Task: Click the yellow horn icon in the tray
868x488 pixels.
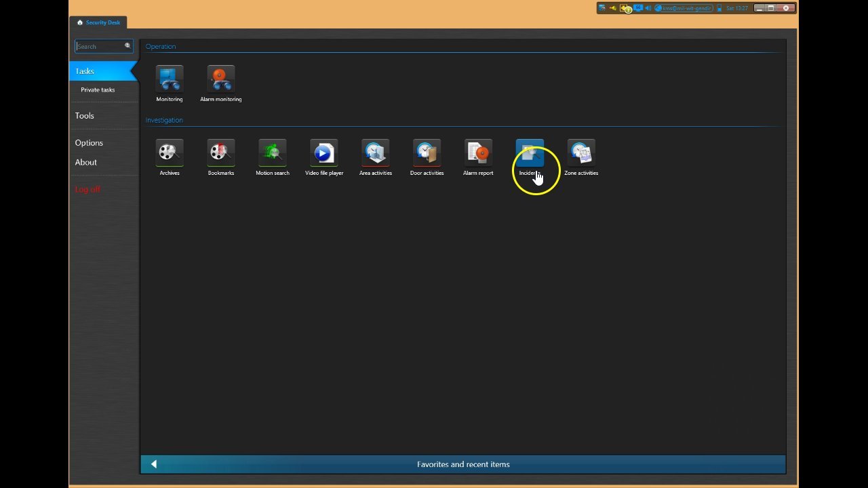Action: [612, 8]
